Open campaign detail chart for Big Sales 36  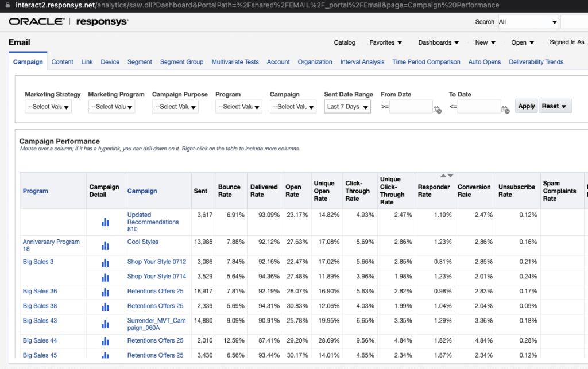tap(105, 292)
